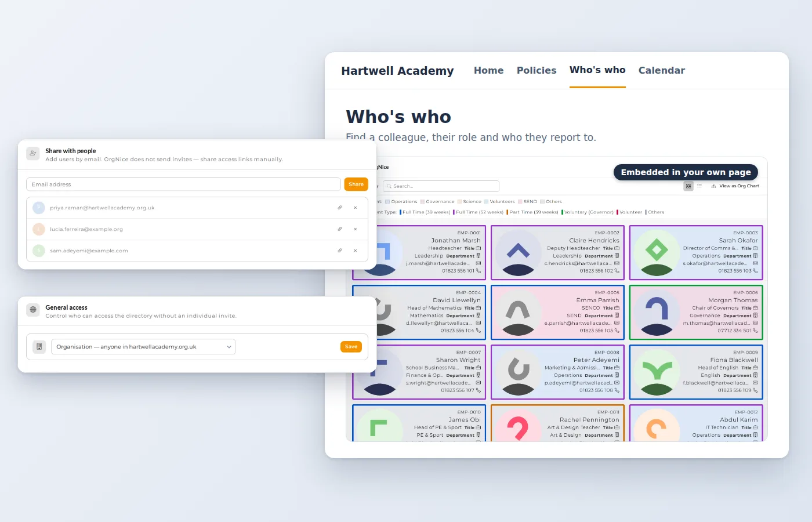Click the Title briefcase icon on Abdul Karim's card
Viewport: 812px width, 522px height.
[x=755, y=427]
